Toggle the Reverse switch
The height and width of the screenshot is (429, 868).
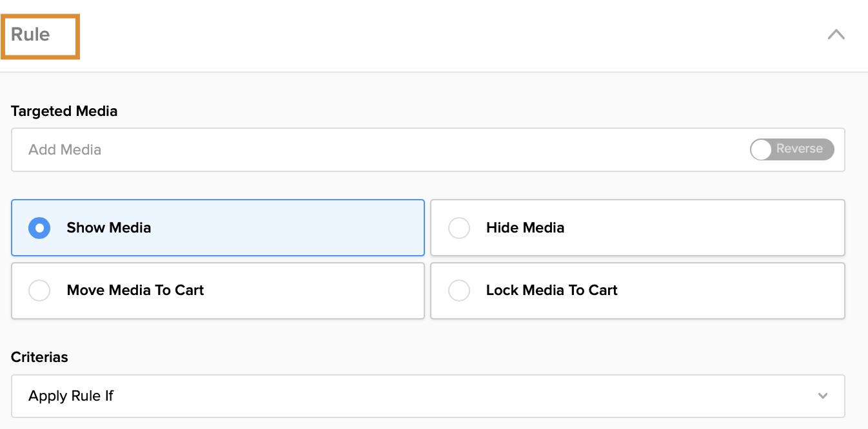click(792, 149)
